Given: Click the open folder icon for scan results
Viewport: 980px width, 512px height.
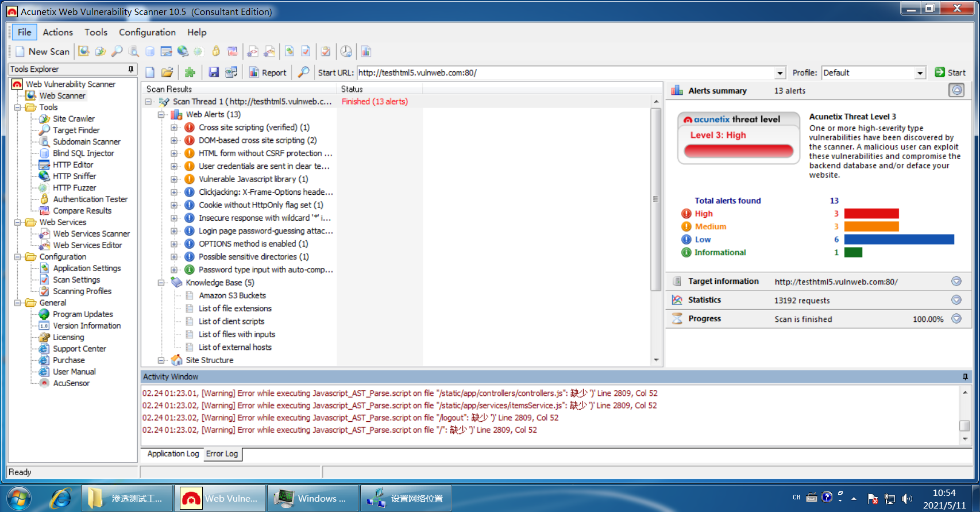Looking at the screenshot, I should pos(167,72).
